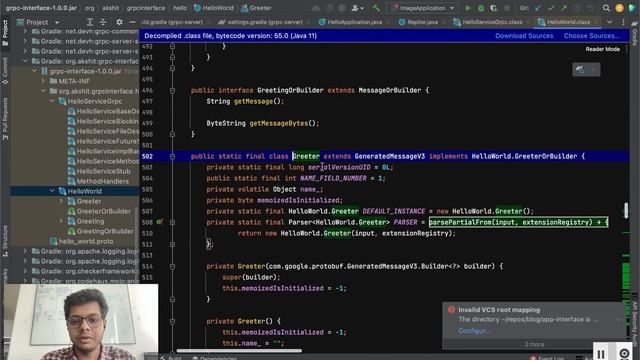Image resolution: width=640 pixels, height=360 pixels.
Task: Click Choose Sources link
Action: click(x=591, y=36)
